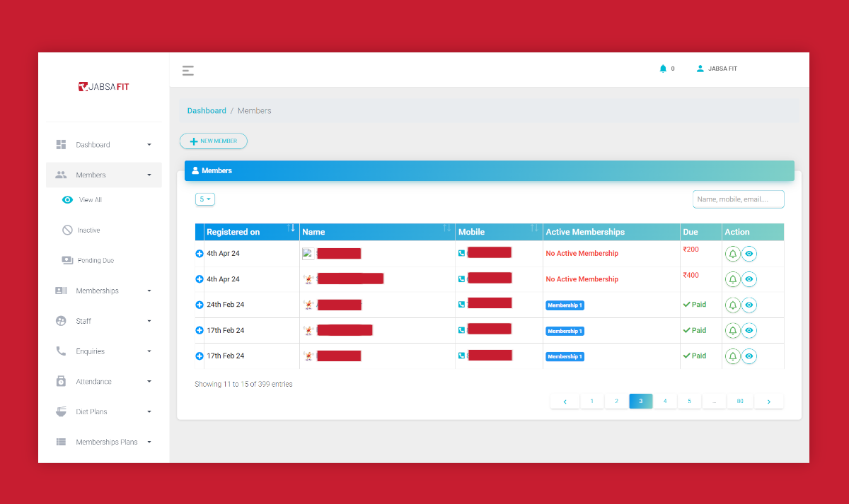This screenshot has width=849, height=504.
Task: Click the Attendance icon in the sidebar
Action: [x=62, y=381]
